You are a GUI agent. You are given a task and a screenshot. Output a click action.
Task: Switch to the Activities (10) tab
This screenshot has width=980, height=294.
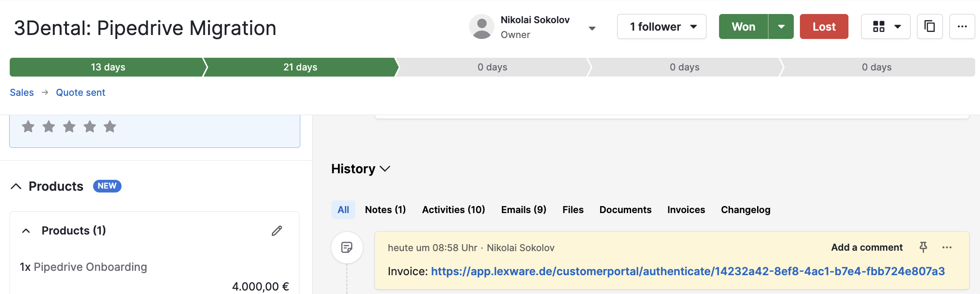click(453, 210)
